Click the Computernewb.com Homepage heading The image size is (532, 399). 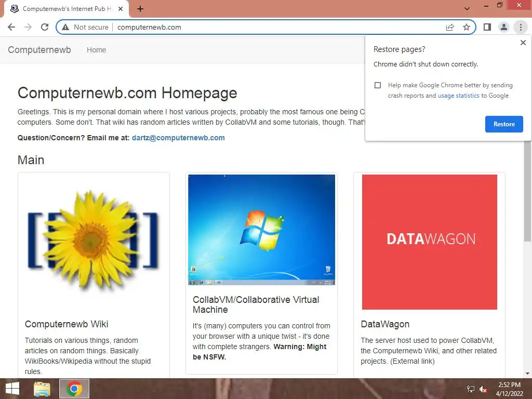(x=127, y=93)
